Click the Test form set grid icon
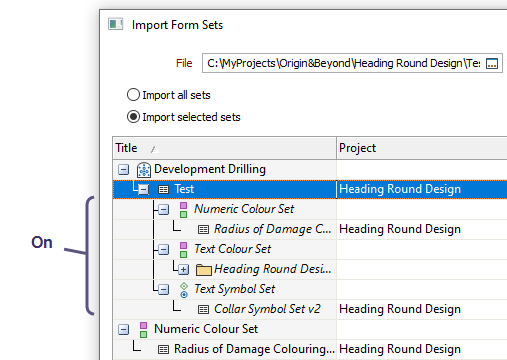 point(163,190)
